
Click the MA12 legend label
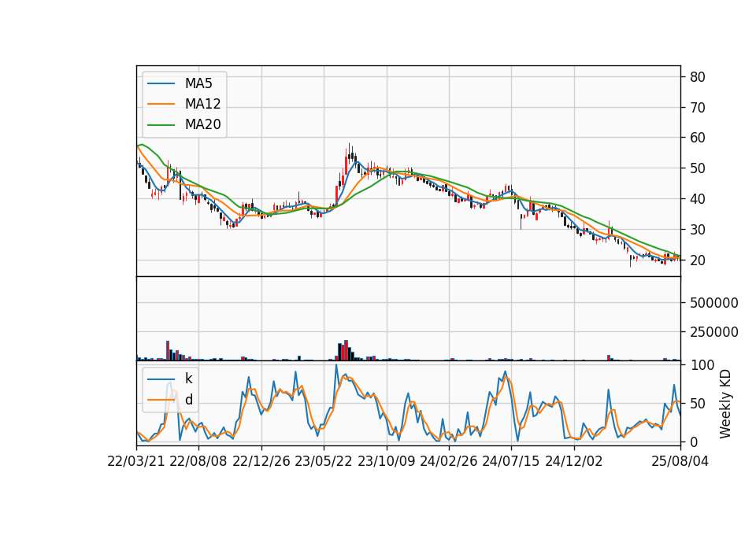point(202,104)
